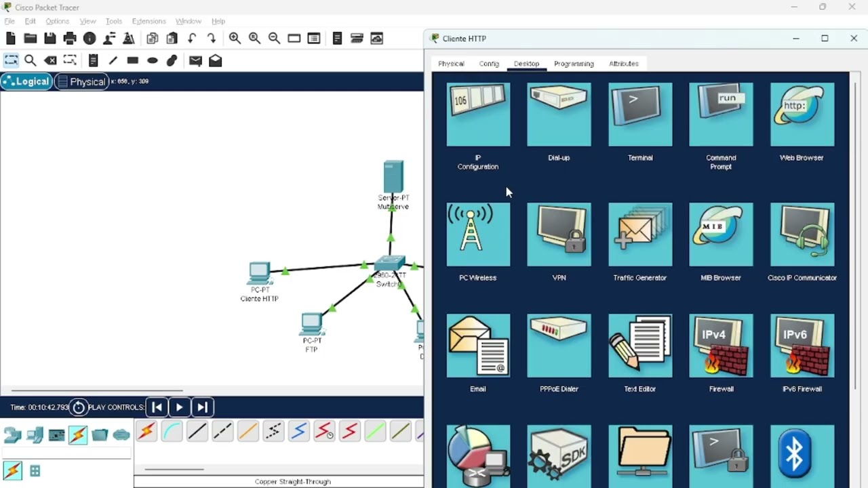Image resolution: width=868 pixels, height=488 pixels.
Task: Switch to Logical workspace view
Action: [x=26, y=81]
